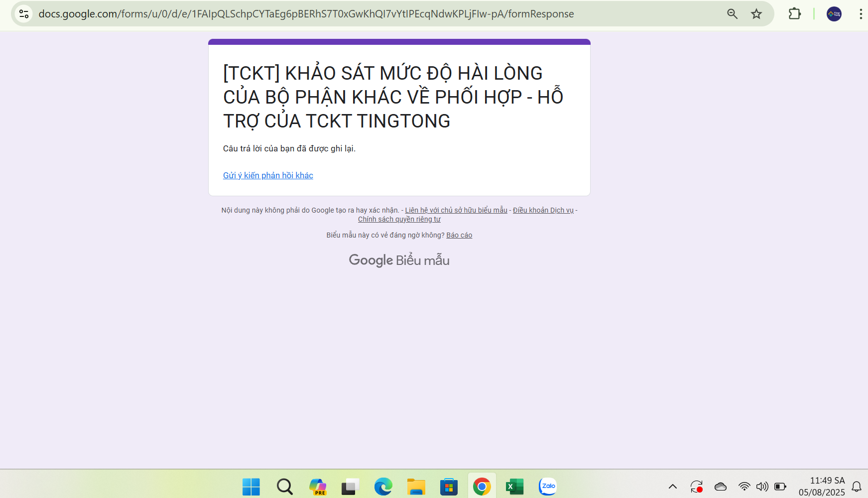Open Zalo from the taskbar

pos(547,487)
